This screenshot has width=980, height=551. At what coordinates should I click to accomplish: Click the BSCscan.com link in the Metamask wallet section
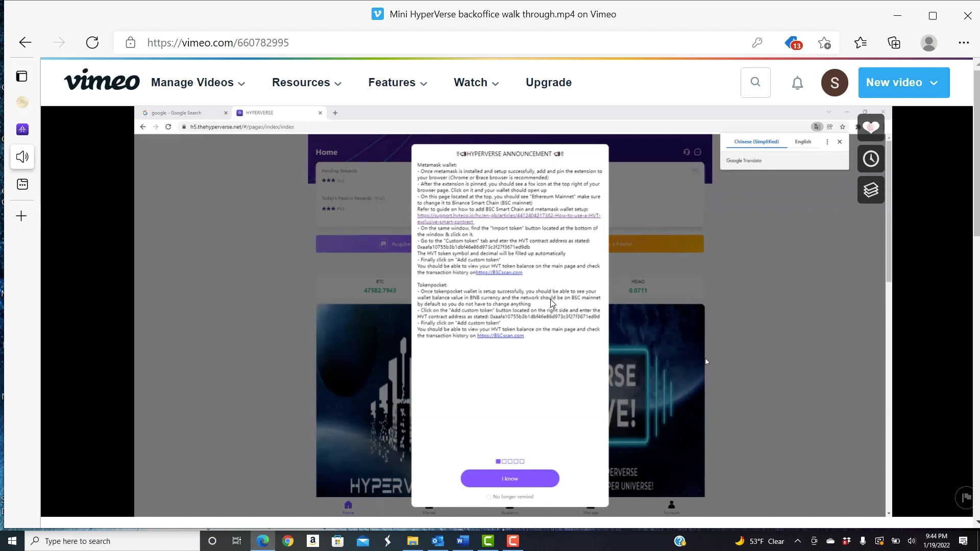coord(499,272)
